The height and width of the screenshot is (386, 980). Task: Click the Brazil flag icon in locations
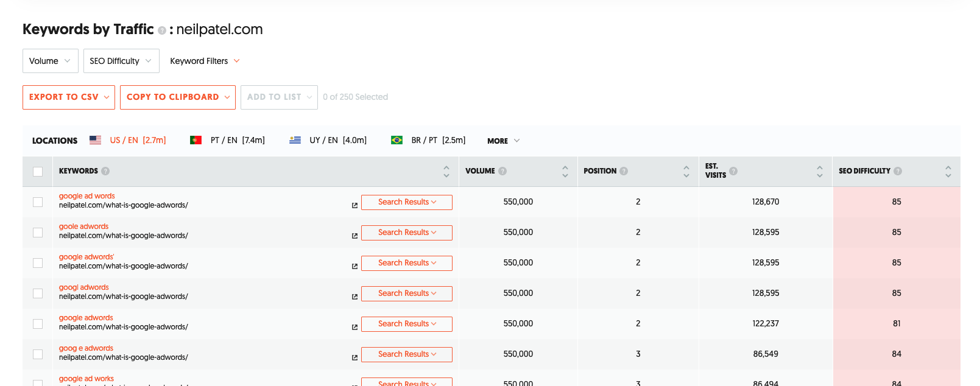397,140
